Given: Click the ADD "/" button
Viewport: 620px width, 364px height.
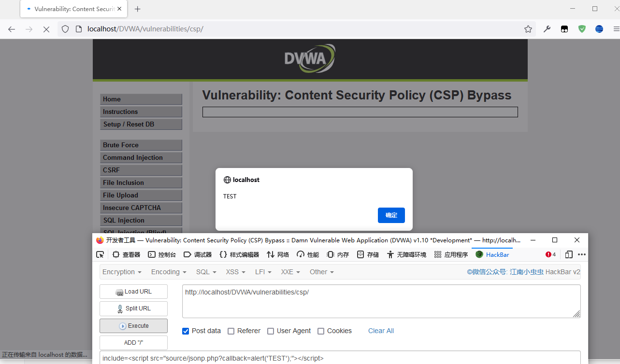Looking at the screenshot, I should coord(133,343).
